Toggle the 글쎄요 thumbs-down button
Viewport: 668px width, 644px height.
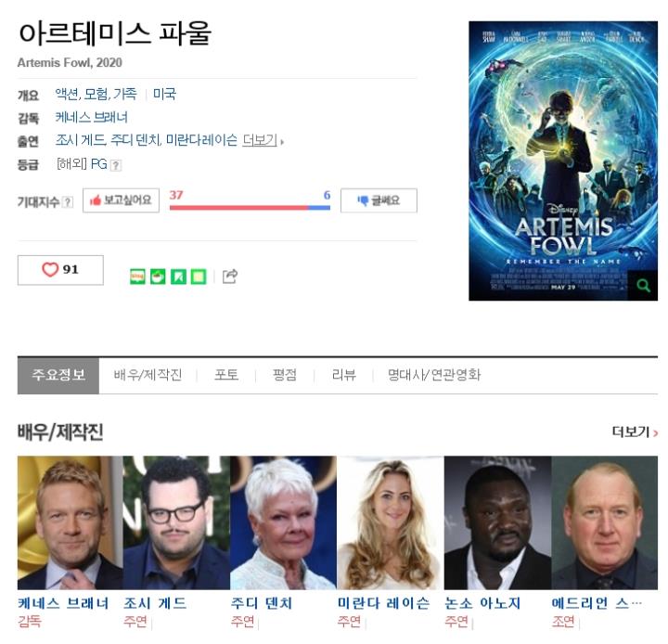379,200
